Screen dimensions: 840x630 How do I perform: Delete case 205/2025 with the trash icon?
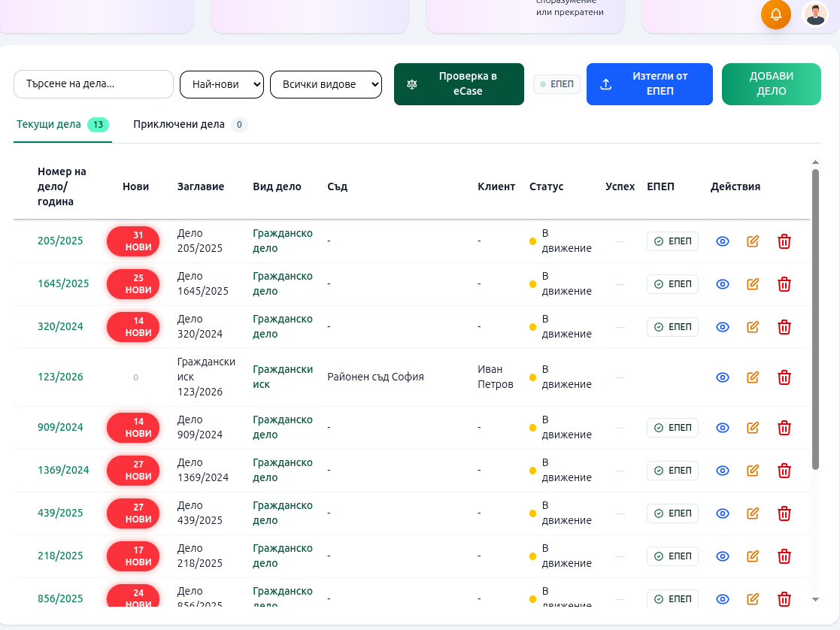point(784,241)
